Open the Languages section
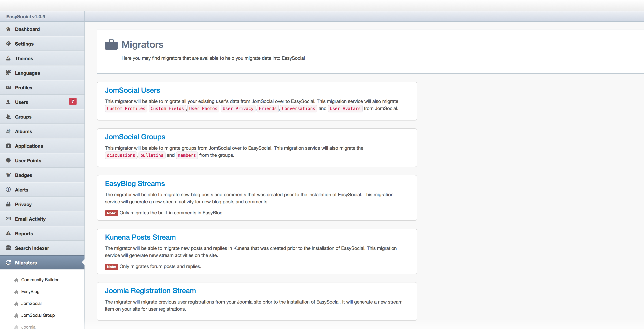This screenshot has height=329, width=644. point(42,73)
